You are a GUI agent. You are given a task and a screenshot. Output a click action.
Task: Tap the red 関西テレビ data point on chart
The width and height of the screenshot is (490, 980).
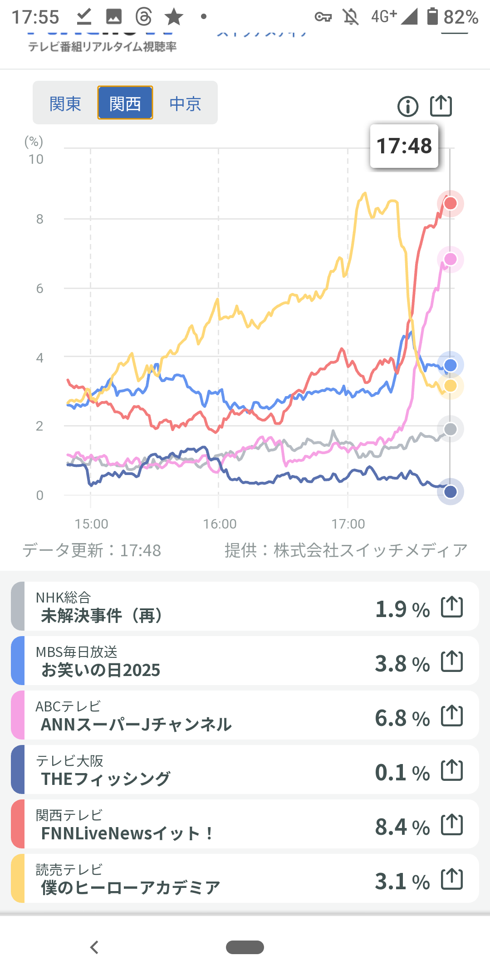pos(450,203)
